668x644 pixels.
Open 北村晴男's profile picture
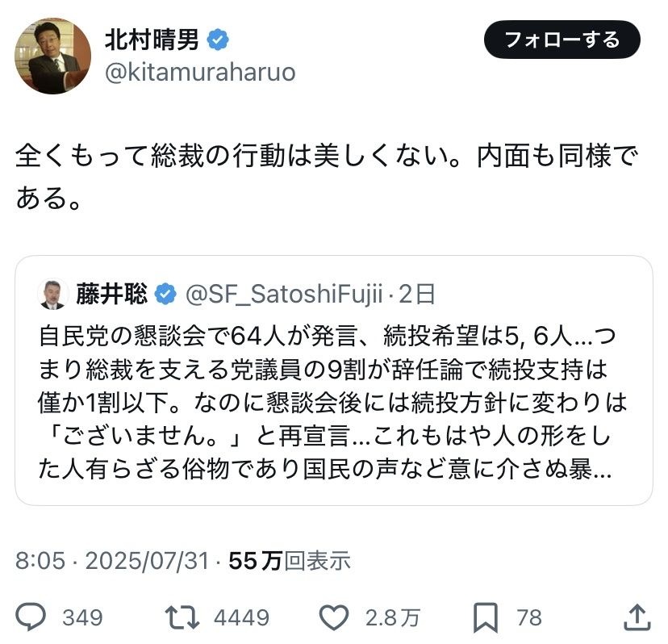[52, 56]
